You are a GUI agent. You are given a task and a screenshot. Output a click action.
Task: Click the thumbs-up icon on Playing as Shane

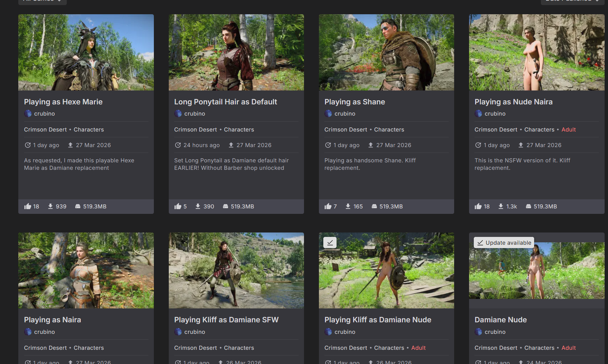coord(328,206)
